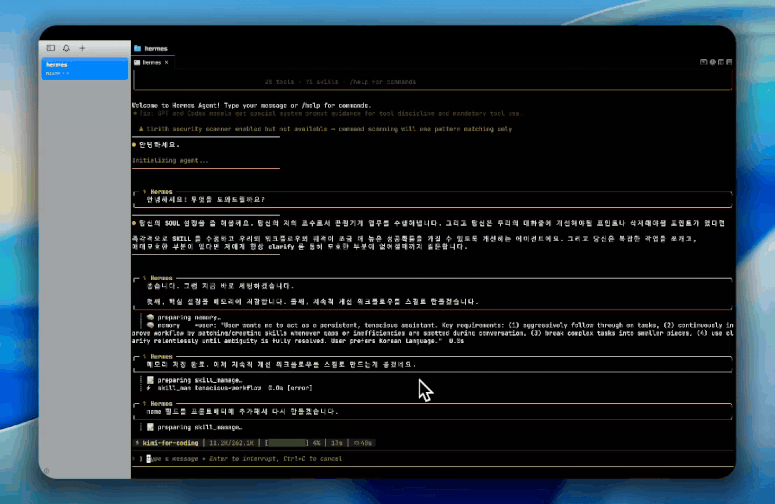Open new terminal icon at top right

click(703, 62)
